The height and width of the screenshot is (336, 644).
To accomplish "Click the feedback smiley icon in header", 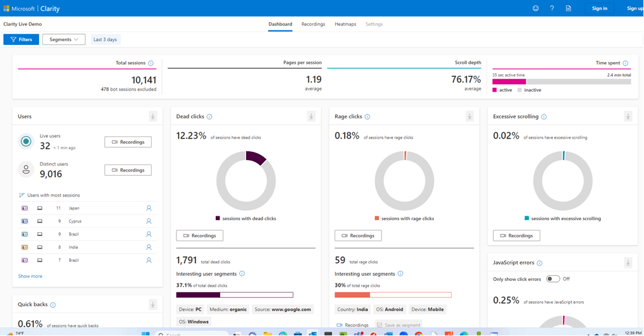I will pos(536,8).
